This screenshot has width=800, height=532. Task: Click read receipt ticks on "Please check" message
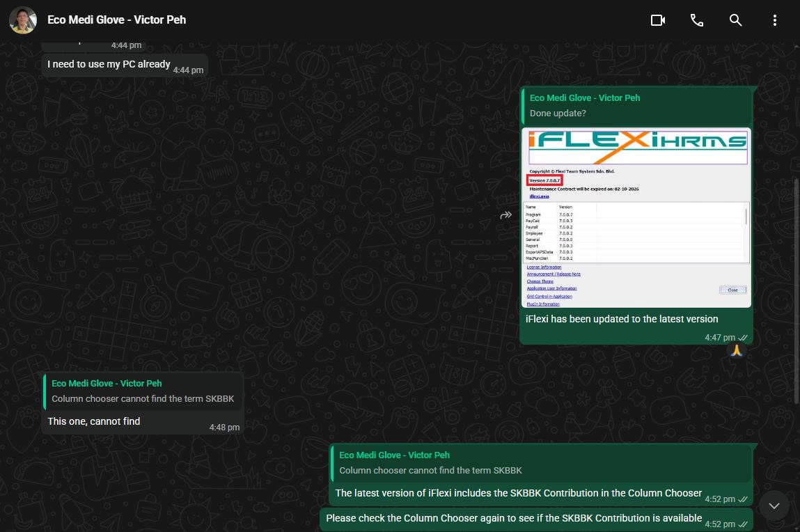(x=743, y=524)
